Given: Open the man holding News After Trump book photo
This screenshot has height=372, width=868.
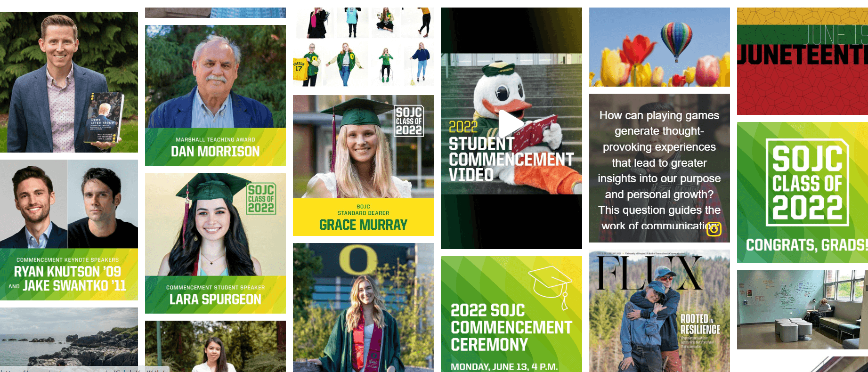Looking at the screenshot, I should (x=69, y=82).
